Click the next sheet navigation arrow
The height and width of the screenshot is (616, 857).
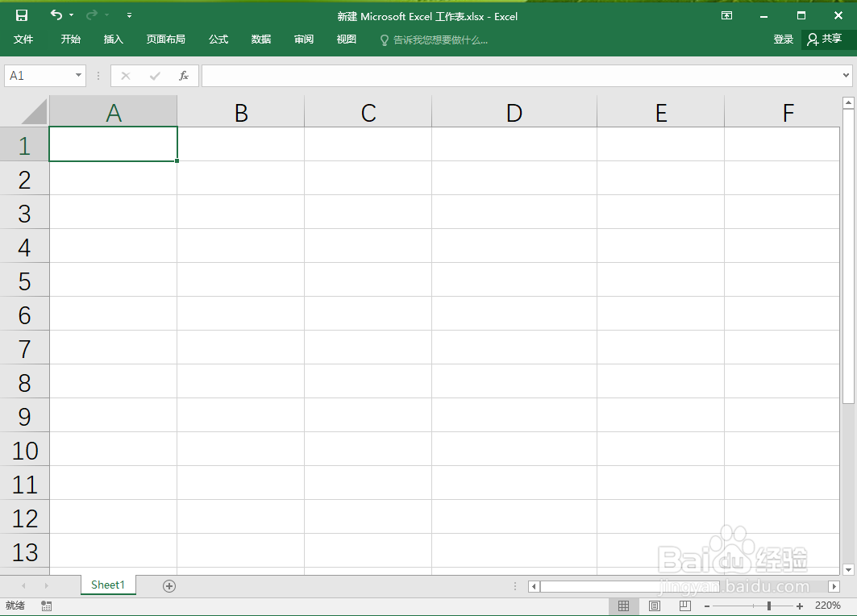pos(47,585)
